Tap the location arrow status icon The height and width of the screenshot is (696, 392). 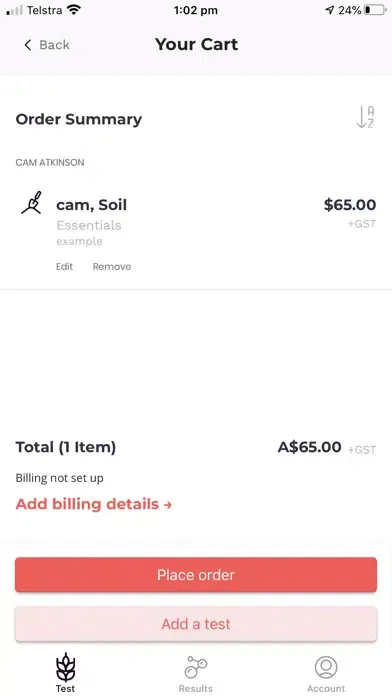point(329,10)
